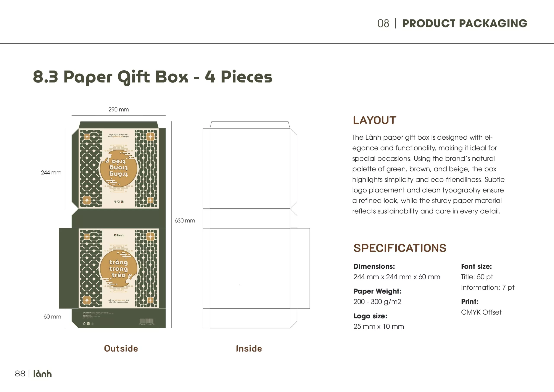This screenshot has width=554, height=392.
Task: Click the upside-down Lành logo on the upper panel
Action: tap(118, 202)
